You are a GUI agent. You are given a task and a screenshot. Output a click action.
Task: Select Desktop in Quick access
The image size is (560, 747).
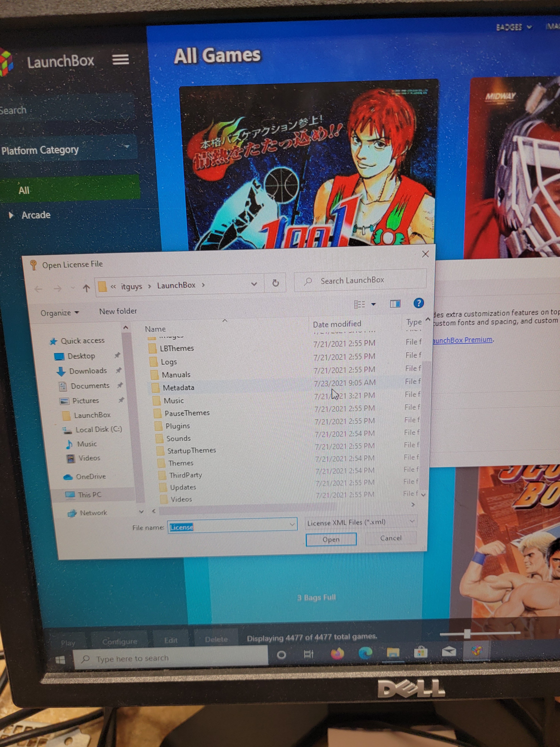coord(81,356)
